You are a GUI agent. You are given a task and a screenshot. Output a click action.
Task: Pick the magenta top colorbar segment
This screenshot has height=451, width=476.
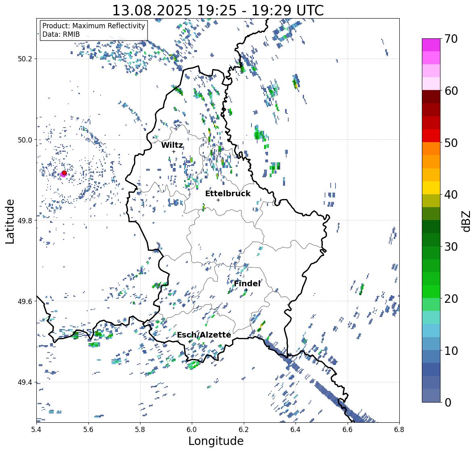coord(431,45)
